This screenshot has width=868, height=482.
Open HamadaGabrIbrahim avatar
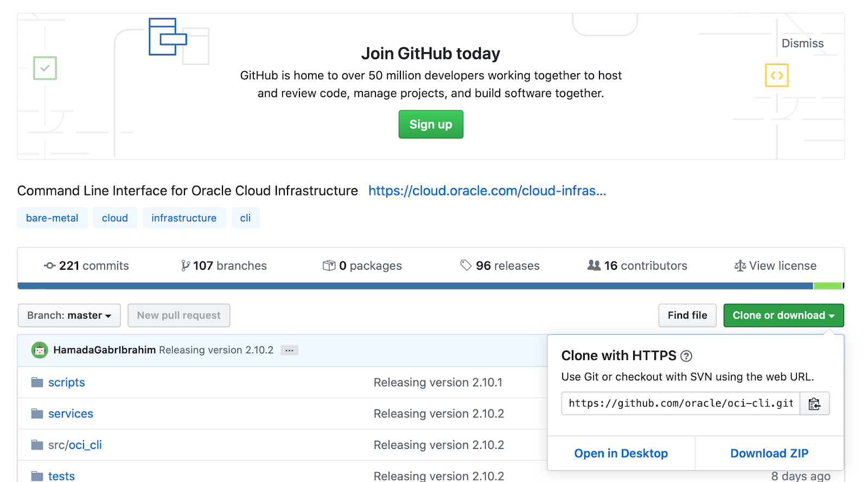[40, 350]
